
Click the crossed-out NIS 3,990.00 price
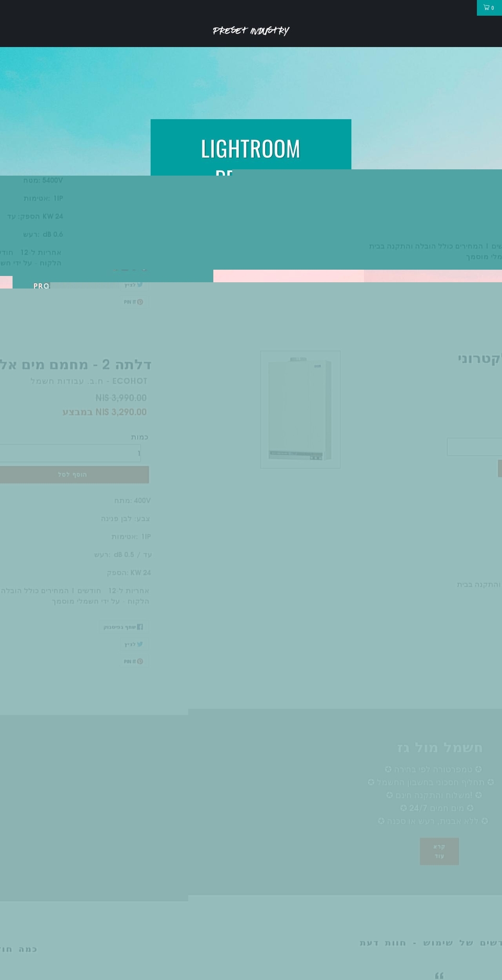pos(121,398)
